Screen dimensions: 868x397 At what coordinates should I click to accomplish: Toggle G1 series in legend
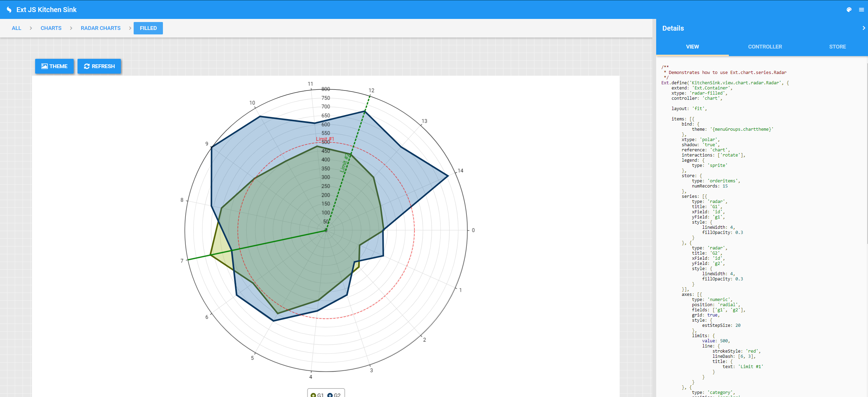coord(317,395)
